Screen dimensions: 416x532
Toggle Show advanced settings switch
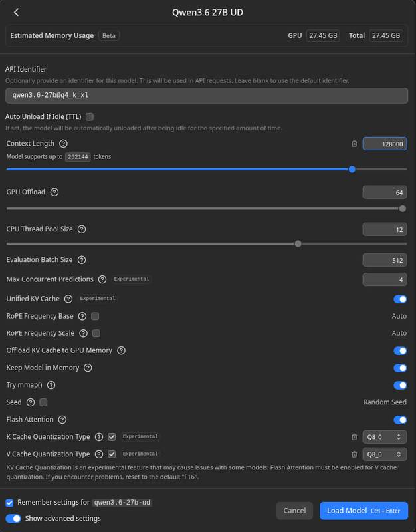(x=13, y=519)
